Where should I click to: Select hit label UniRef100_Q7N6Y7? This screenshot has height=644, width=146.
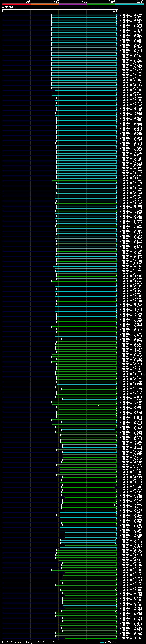(x=131, y=467)
